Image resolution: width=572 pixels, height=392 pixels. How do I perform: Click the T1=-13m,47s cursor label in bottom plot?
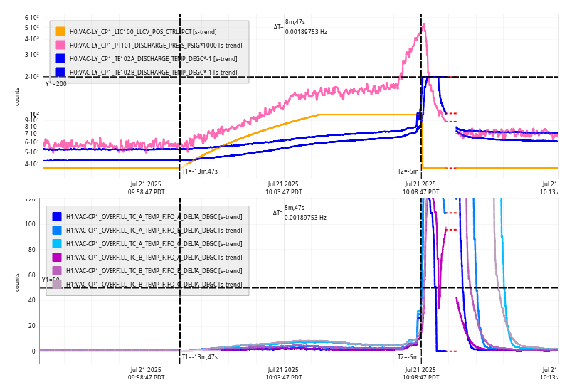coord(199,356)
